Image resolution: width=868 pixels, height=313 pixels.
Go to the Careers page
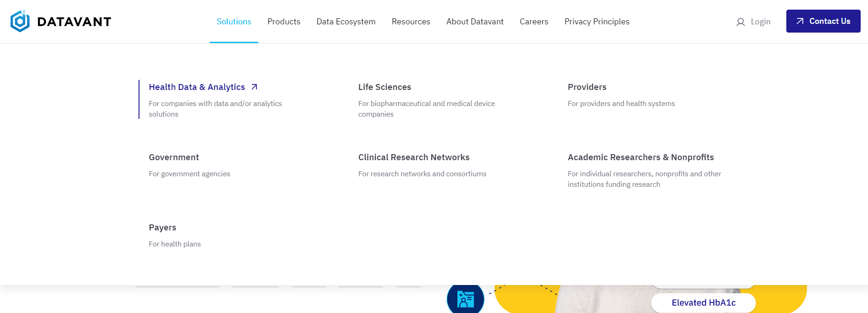(534, 22)
